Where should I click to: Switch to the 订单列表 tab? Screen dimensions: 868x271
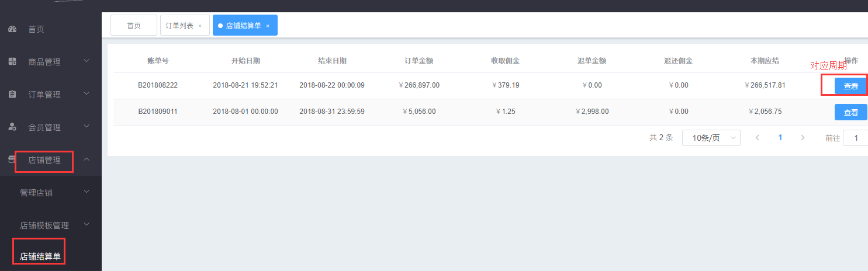(185, 26)
